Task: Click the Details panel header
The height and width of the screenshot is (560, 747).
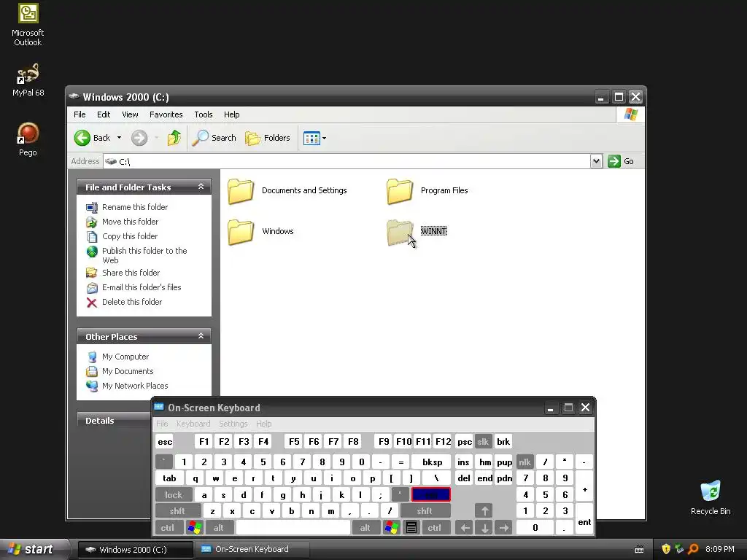Action: point(114,421)
